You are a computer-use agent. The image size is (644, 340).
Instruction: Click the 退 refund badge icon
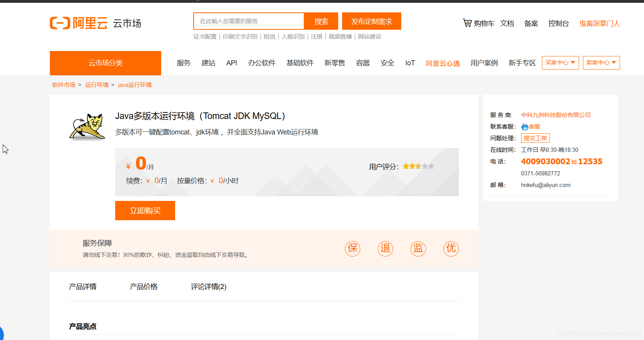click(385, 248)
